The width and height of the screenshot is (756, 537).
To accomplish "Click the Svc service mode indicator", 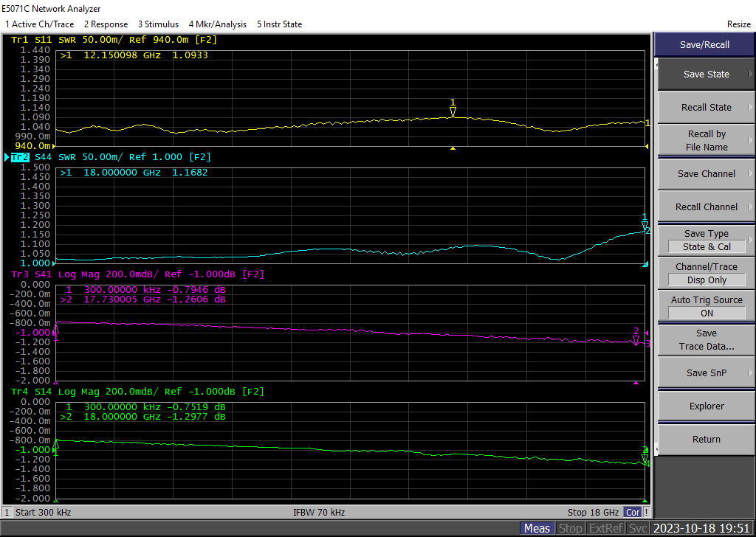I will click(638, 528).
